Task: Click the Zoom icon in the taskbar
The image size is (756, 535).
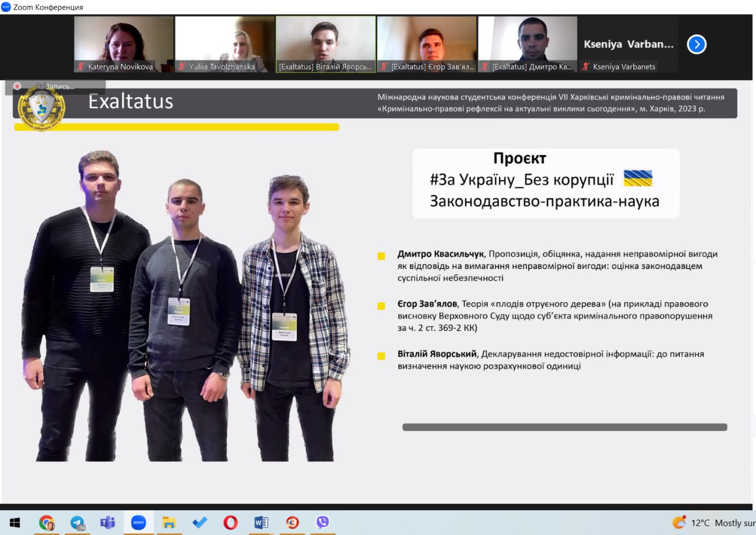Action: [138, 523]
